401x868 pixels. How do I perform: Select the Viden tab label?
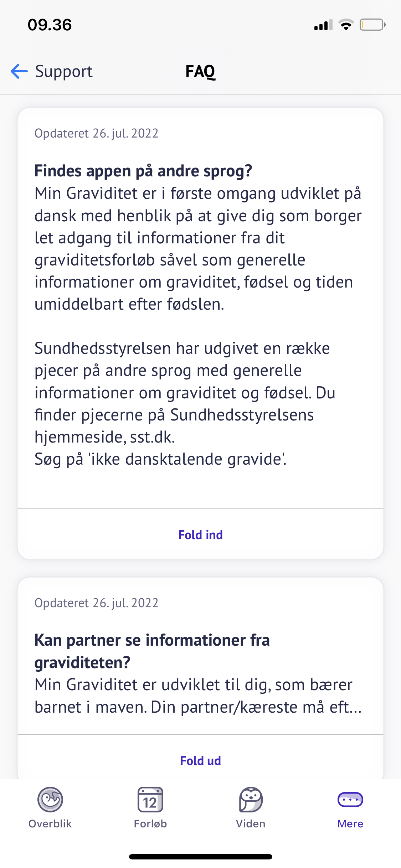click(x=251, y=824)
